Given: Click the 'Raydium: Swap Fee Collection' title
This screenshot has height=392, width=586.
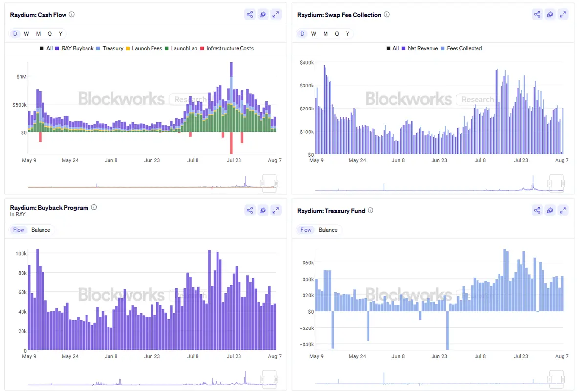Looking at the screenshot, I should click(x=339, y=15).
